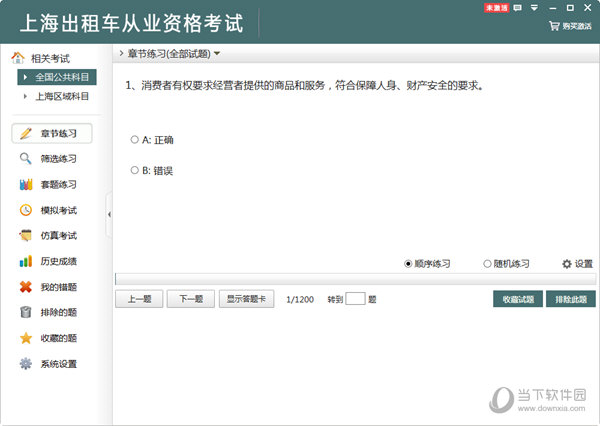The width and height of the screenshot is (600, 426).
Task: Open 套题练习 books icon in sidebar
Action: [26, 185]
